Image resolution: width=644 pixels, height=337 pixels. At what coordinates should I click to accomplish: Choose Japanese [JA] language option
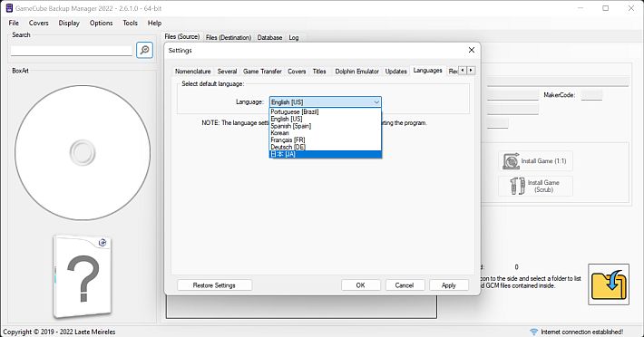click(326, 154)
